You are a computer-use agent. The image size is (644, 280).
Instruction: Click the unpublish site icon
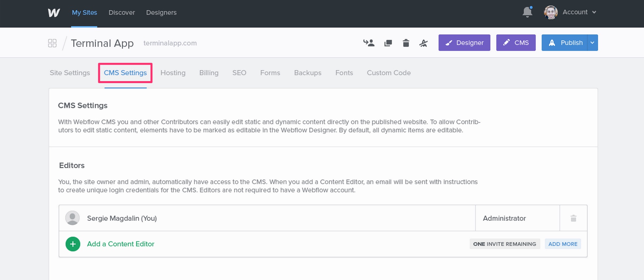click(423, 43)
